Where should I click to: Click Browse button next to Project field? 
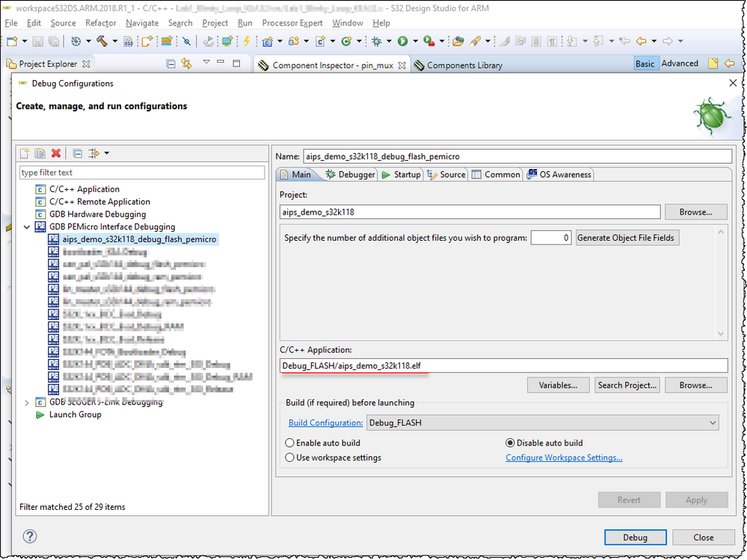(695, 212)
